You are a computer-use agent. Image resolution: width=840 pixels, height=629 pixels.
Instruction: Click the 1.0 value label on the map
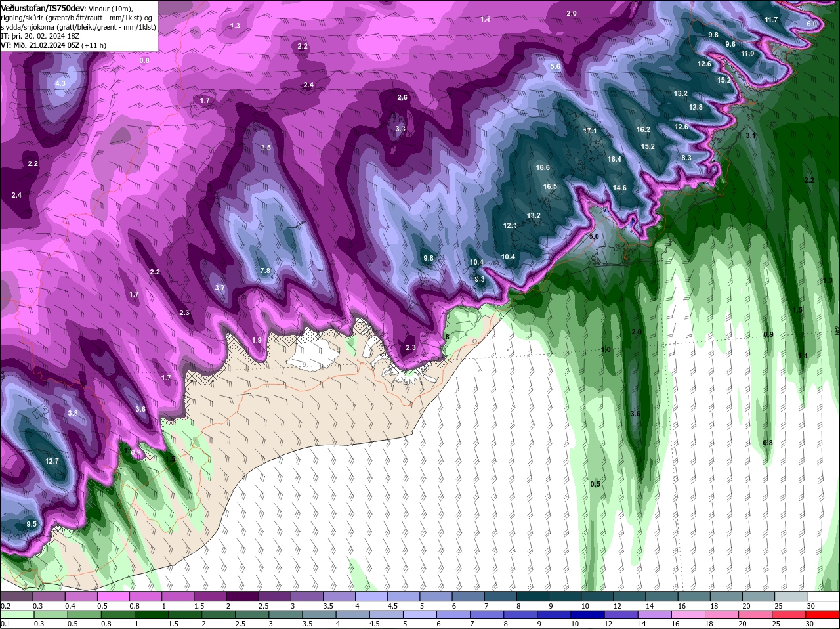coord(606,349)
